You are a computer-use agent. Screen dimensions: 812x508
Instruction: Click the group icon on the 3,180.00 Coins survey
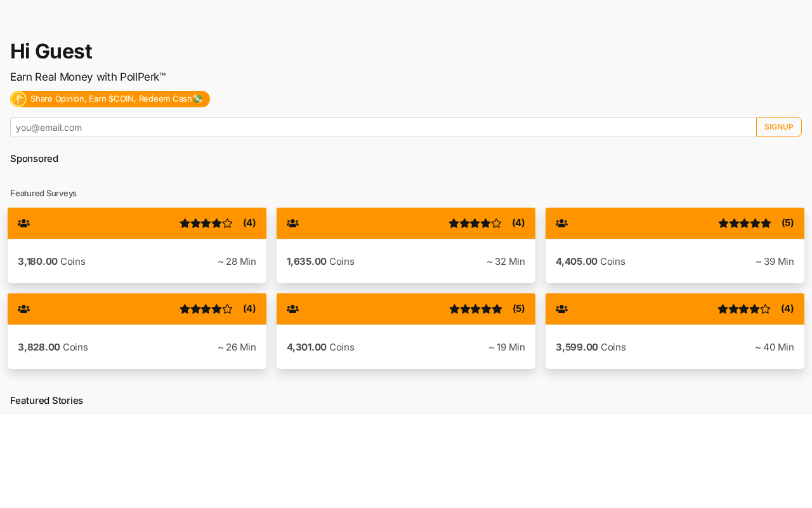[24, 224]
